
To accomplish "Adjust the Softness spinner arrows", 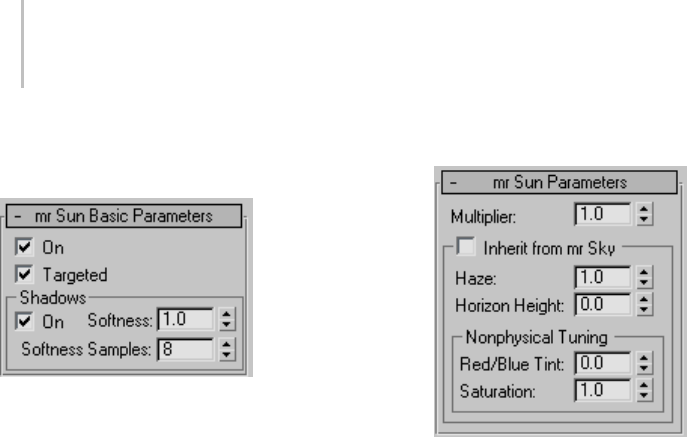I will pyautogui.click(x=226, y=319).
